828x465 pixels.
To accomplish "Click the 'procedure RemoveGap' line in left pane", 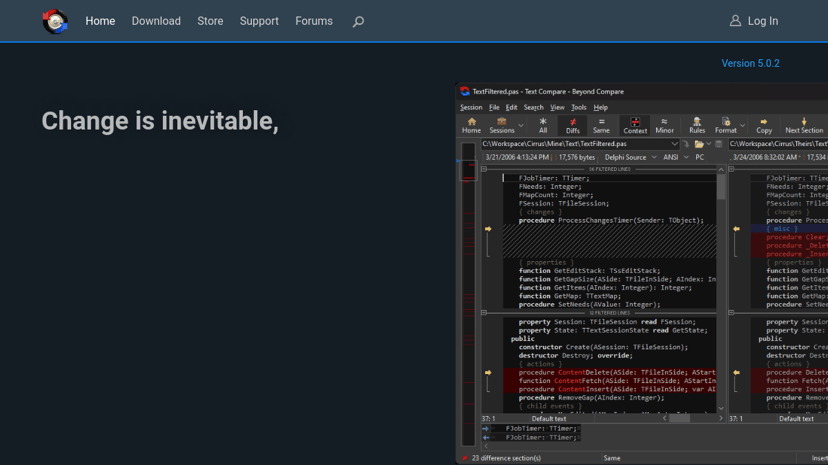I will (591, 398).
